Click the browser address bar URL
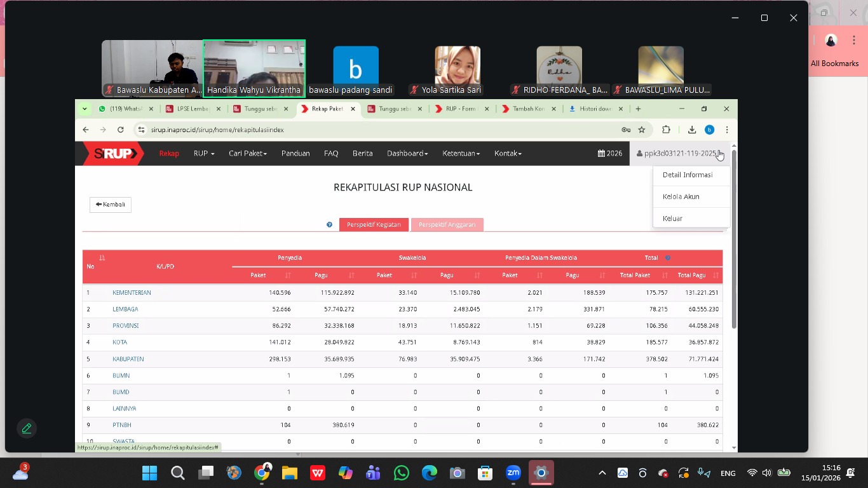 [x=217, y=130]
